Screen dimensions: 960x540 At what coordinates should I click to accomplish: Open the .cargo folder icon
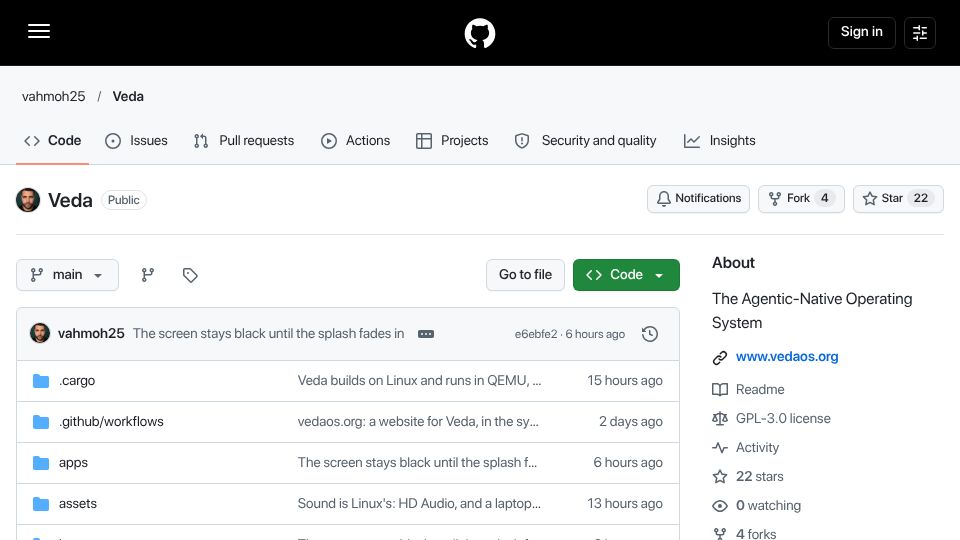[41, 381]
